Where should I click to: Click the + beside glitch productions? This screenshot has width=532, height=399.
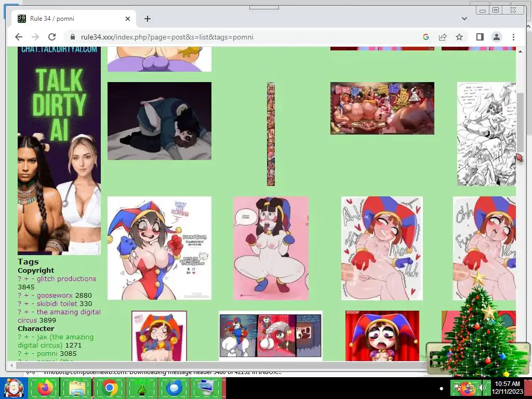(26, 278)
